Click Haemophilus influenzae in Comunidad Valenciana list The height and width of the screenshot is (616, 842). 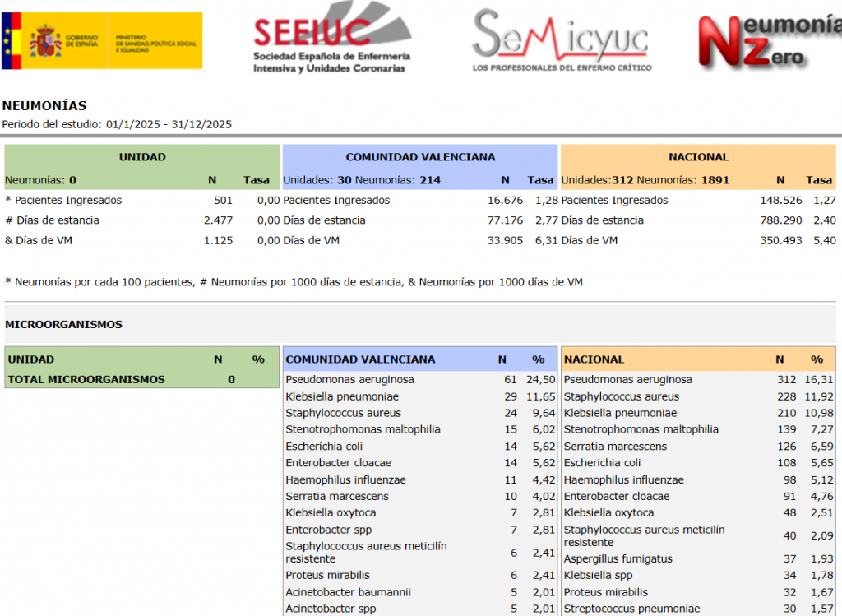[345, 479]
